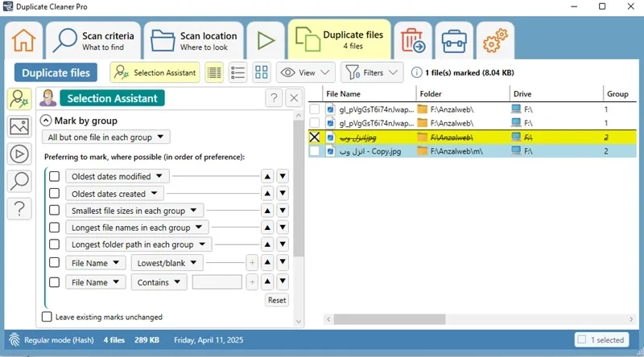
Task: Click the Contains text input field
Action: (x=217, y=282)
